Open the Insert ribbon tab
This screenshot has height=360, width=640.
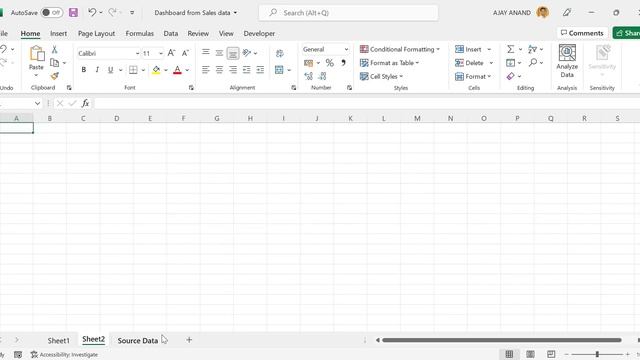coord(58,33)
